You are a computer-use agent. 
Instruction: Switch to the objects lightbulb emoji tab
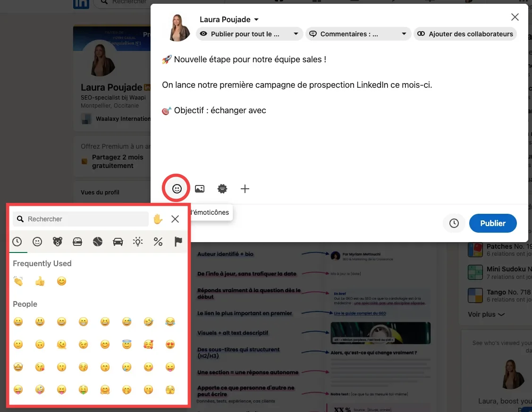[138, 242]
